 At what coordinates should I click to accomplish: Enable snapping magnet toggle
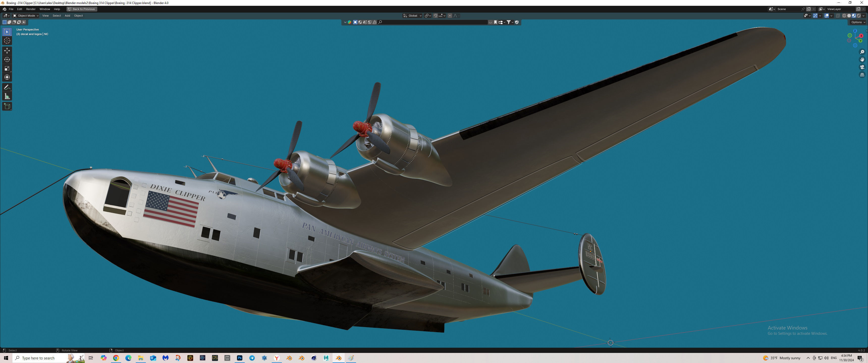(x=436, y=15)
